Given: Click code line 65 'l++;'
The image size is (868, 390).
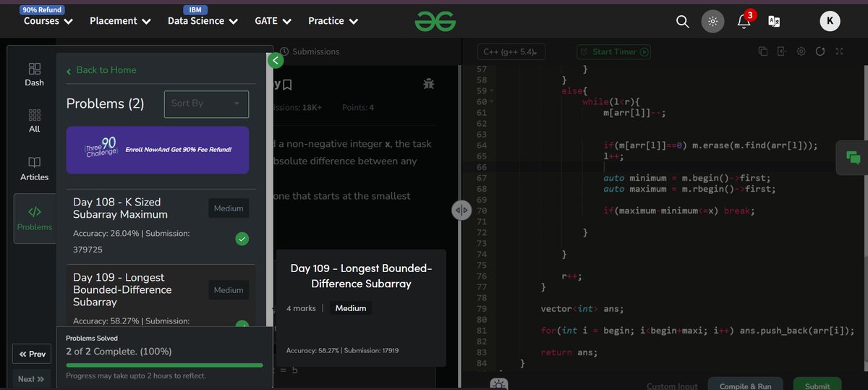Looking at the screenshot, I should coord(613,156).
